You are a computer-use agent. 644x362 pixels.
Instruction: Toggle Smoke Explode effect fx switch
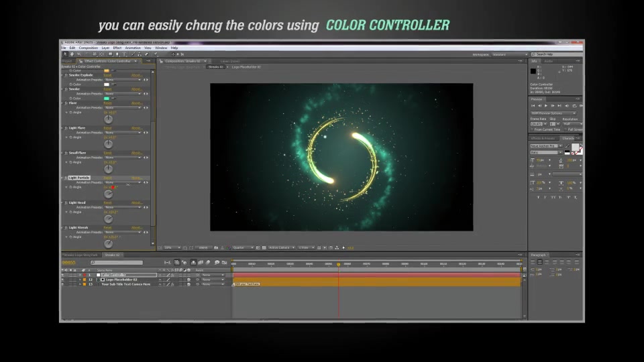coord(66,75)
